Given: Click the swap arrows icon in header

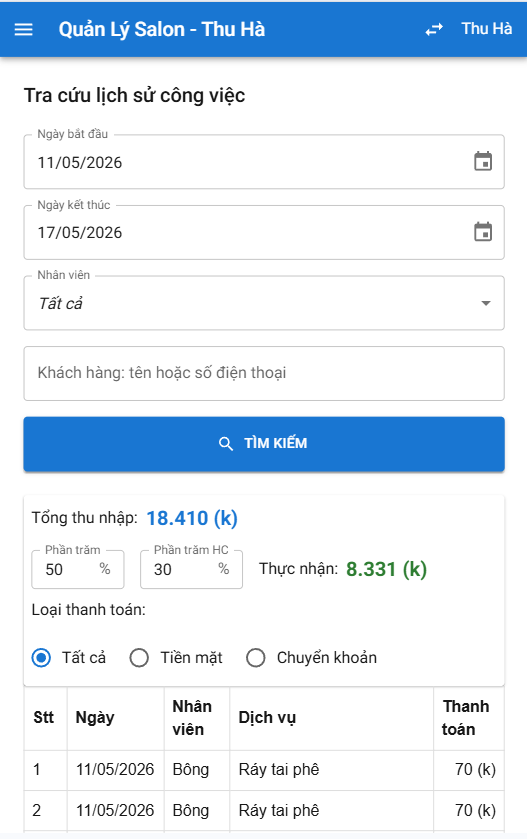Looking at the screenshot, I should click(x=434, y=29).
